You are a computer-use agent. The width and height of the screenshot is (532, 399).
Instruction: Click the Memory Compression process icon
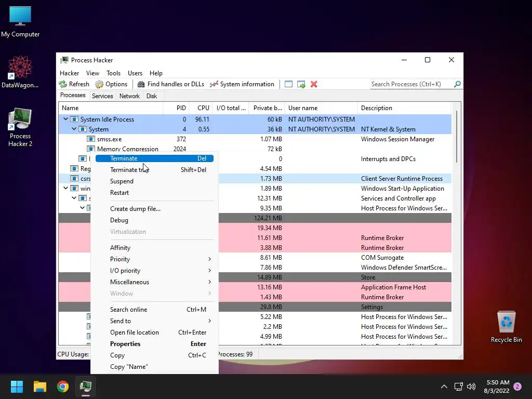(x=90, y=149)
